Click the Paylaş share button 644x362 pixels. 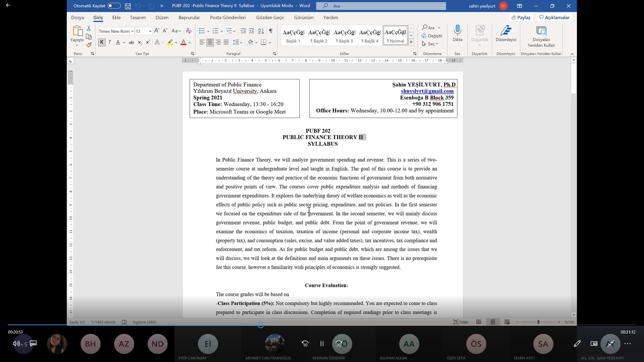pos(521,17)
